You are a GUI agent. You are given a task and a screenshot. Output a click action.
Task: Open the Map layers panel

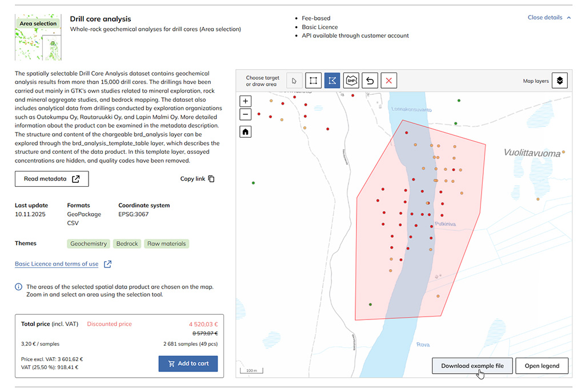pyautogui.click(x=560, y=81)
